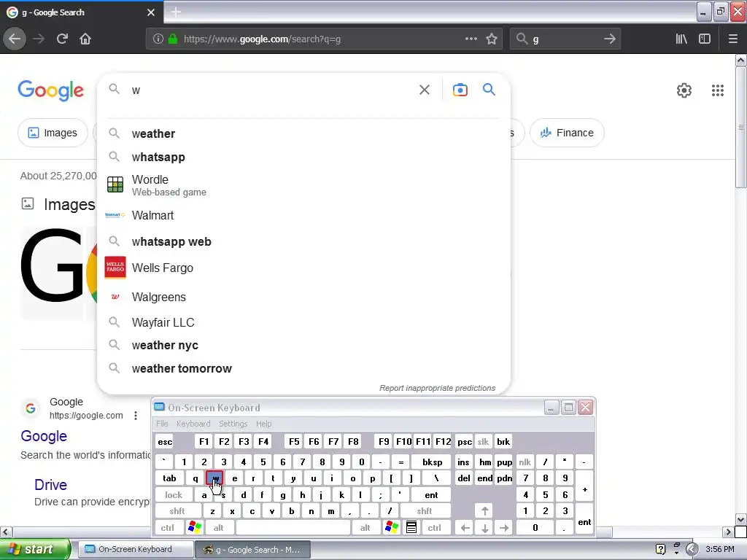Open the On-Screen Keyboard Help menu
Screen dimensions: 747x560
[x=263, y=424]
